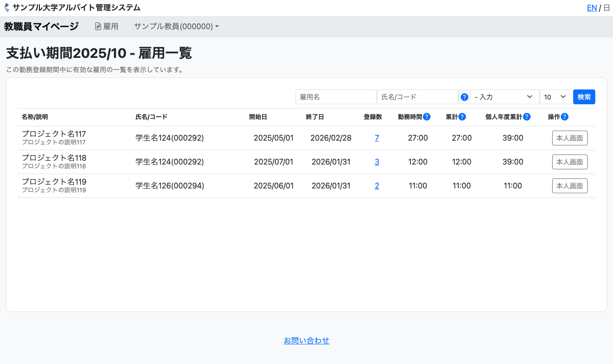Open registration count 7 for プロジェクト名117

377,138
